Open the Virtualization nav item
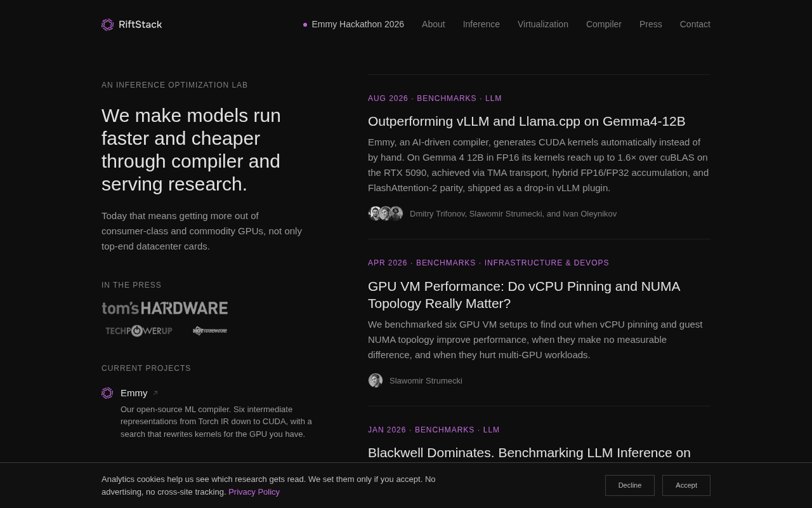 point(543,24)
